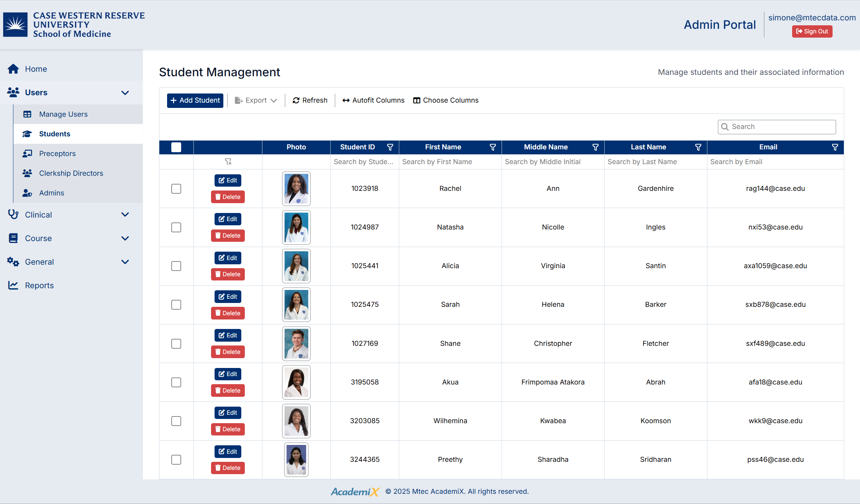
Task: Expand the General menu chevron
Action: [125, 262]
